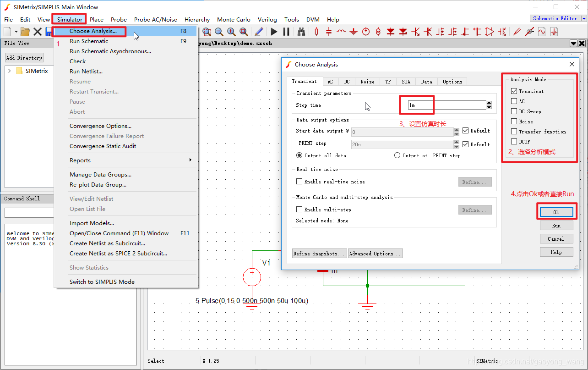Screen dimensions: 588x370
Task: Enable the Transfer function checkbox
Action: tap(514, 132)
